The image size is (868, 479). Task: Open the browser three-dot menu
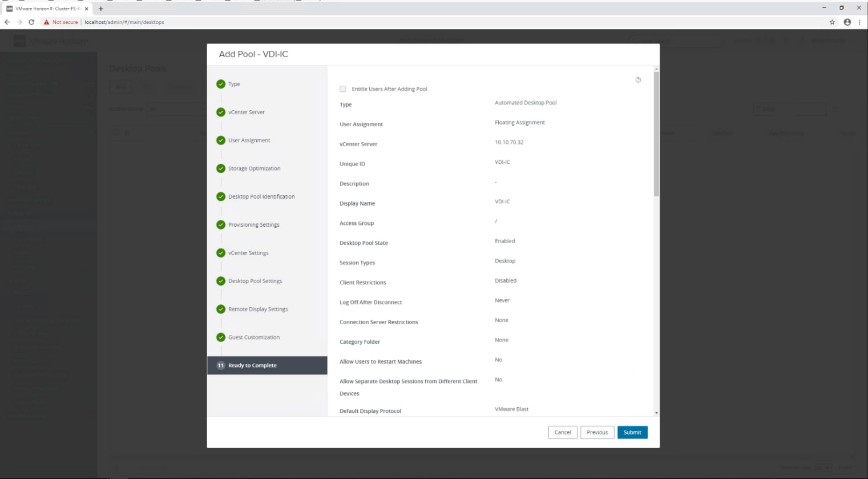coord(859,22)
